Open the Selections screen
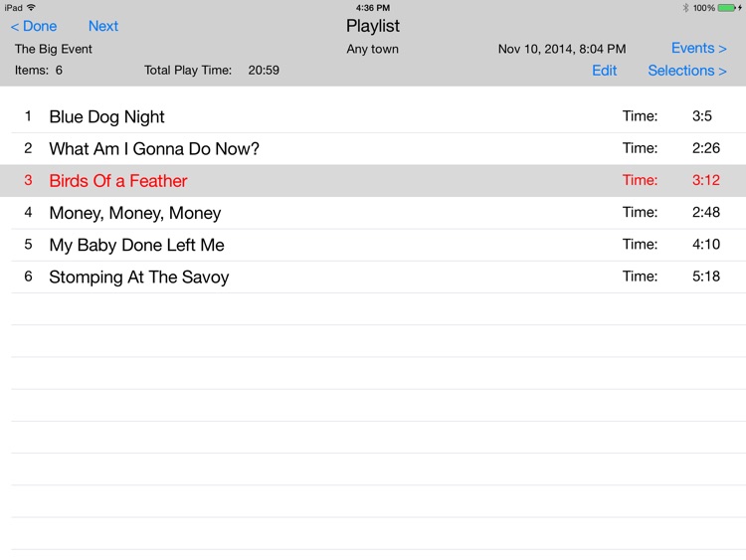 tap(687, 71)
